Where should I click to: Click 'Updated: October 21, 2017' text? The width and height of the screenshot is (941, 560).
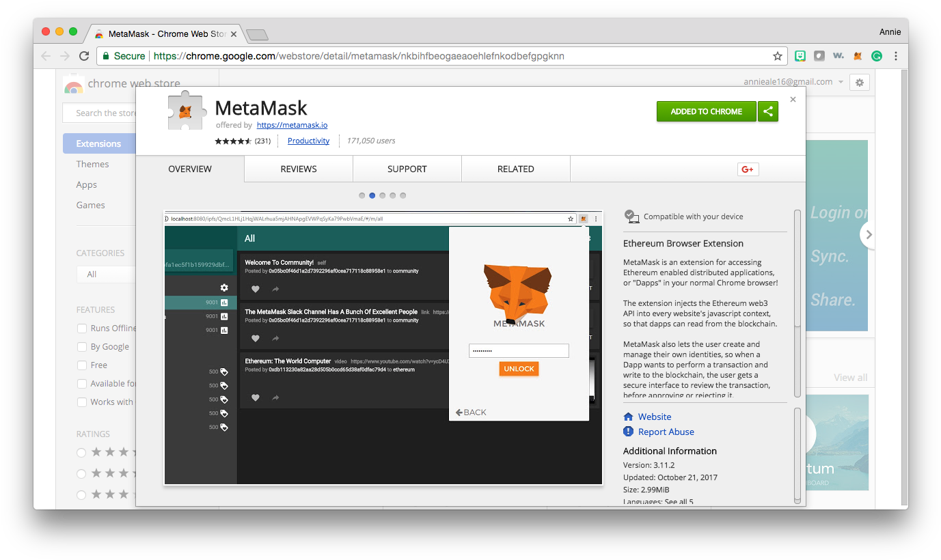coord(670,477)
